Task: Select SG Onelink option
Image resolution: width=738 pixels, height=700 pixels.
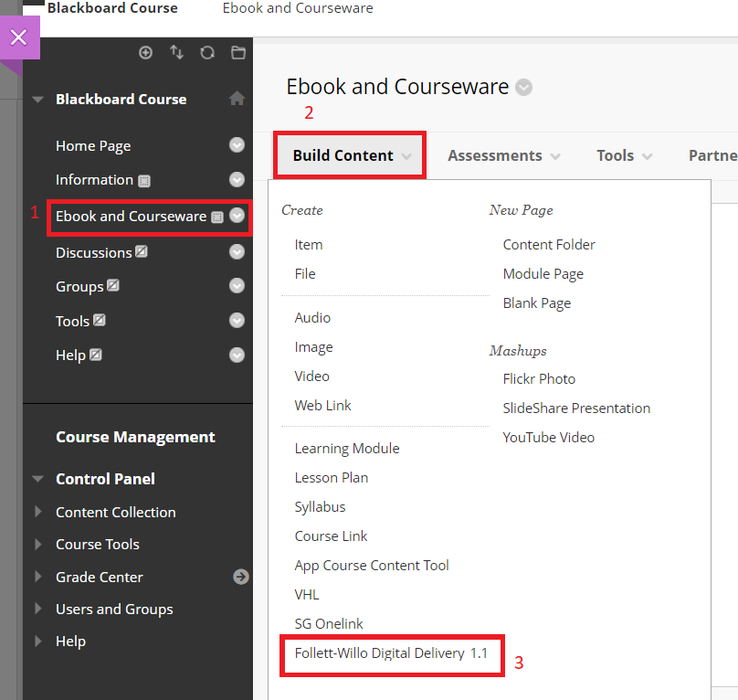Action: [x=329, y=624]
